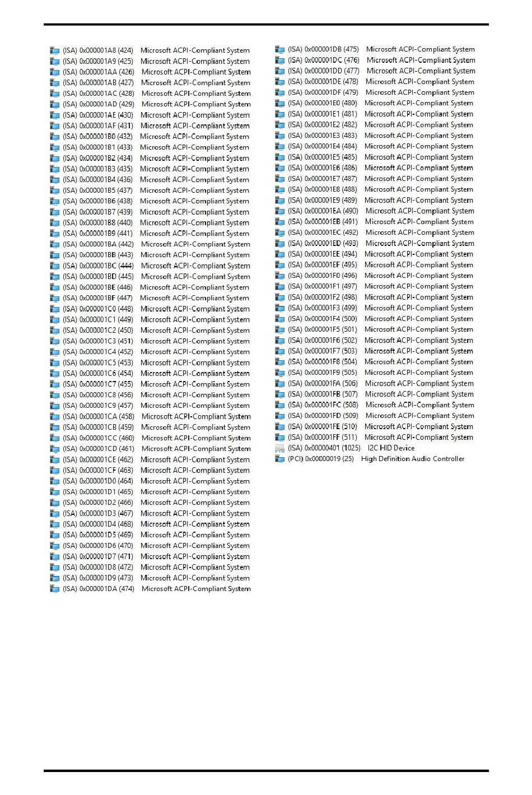The image size is (532, 795).
Task: Click the High Definition Audio Controller icon
Action: coord(280,459)
